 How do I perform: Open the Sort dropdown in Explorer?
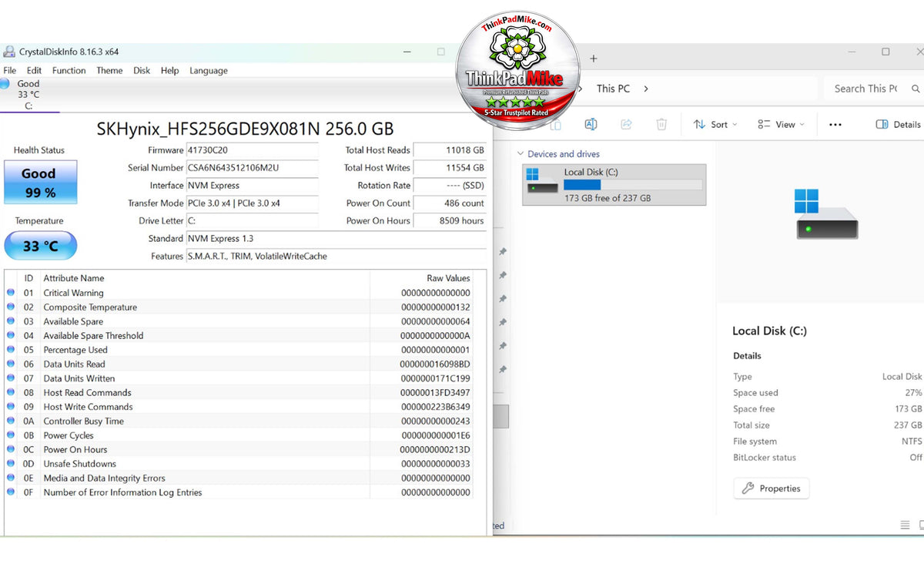715,124
